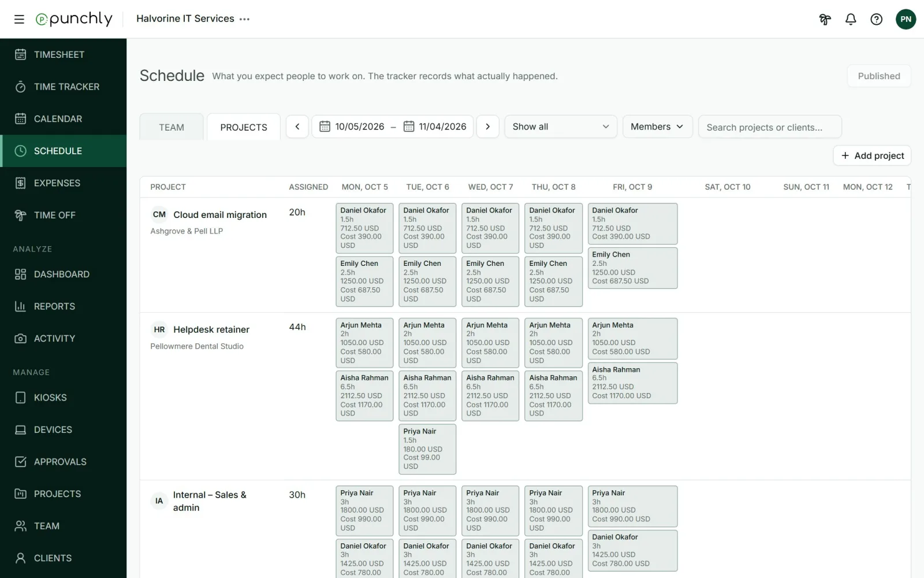
Task: Go to next date range
Action: pyautogui.click(x=487, y=127)
